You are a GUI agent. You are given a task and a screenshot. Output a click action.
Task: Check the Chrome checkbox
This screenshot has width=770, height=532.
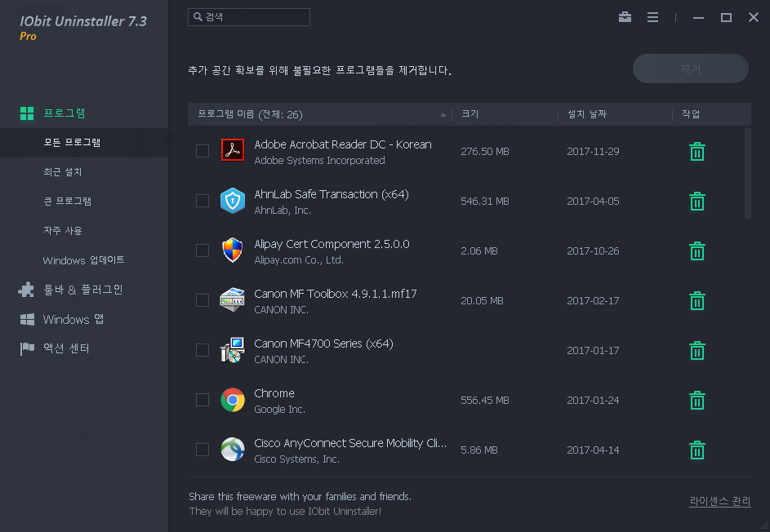(203, 400)
